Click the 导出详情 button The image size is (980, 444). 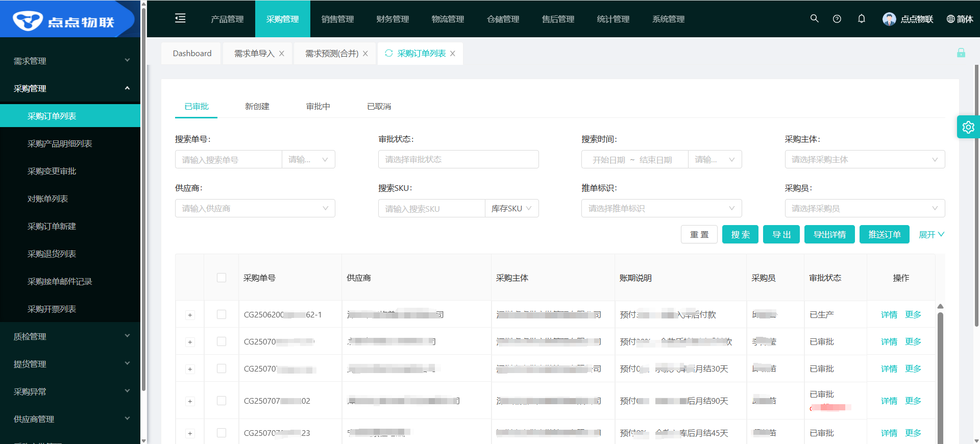(x=829, y=234)
